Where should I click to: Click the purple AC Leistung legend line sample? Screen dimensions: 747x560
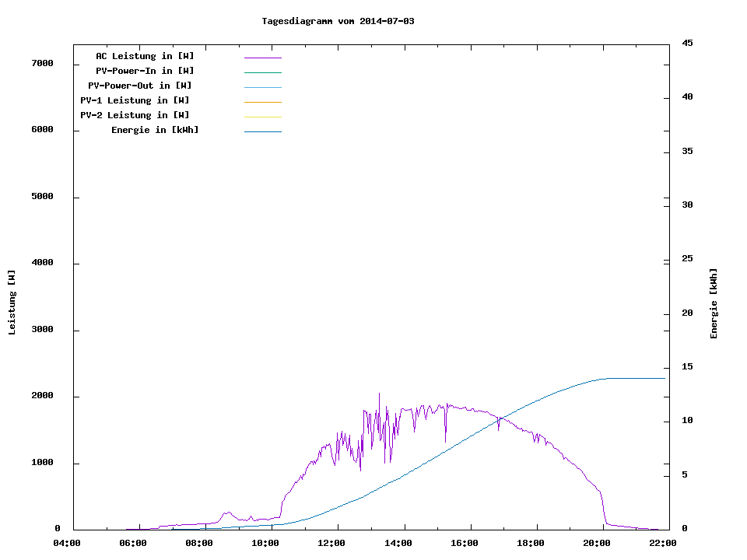262,58
